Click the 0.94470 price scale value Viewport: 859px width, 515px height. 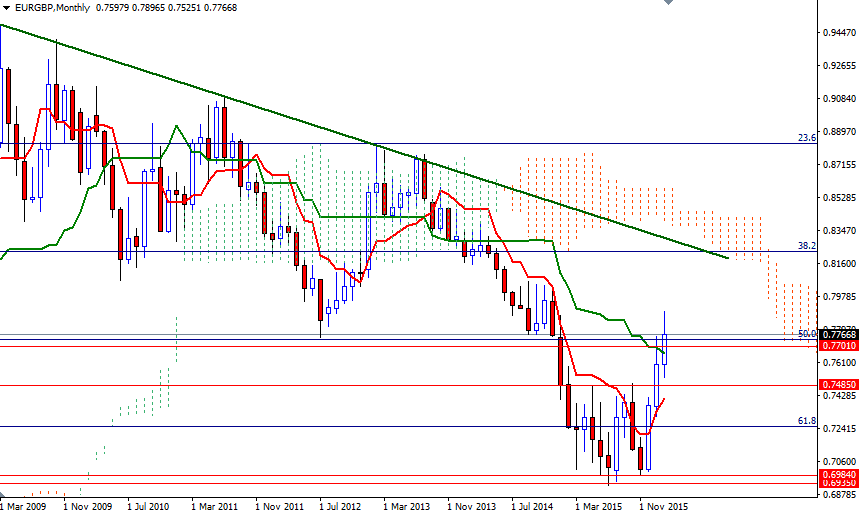(840, 33)
